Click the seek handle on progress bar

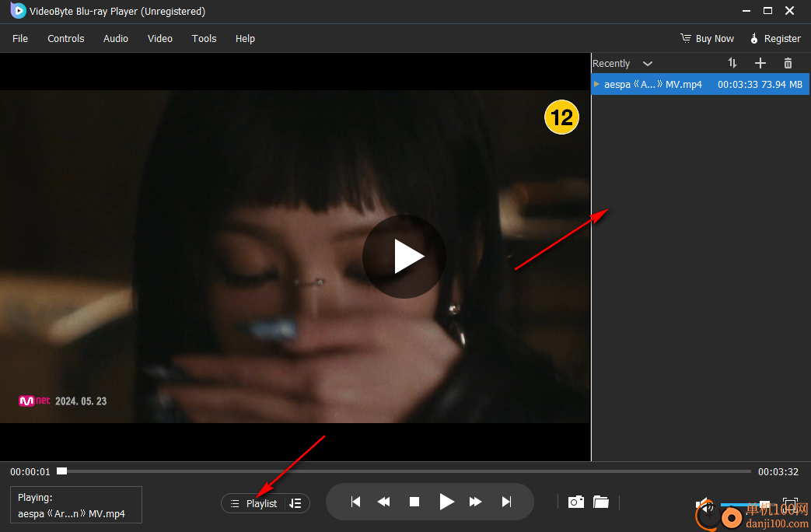pos(62,471)
